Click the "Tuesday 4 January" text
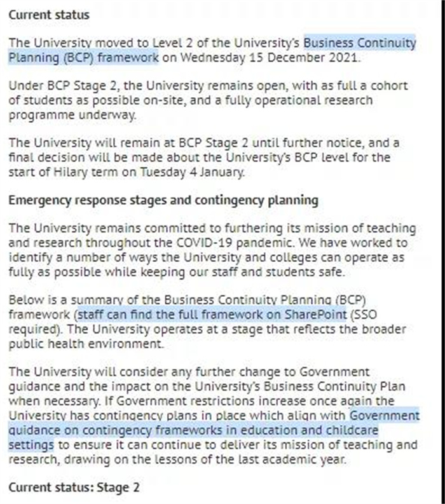 click(x=191, y=172)
